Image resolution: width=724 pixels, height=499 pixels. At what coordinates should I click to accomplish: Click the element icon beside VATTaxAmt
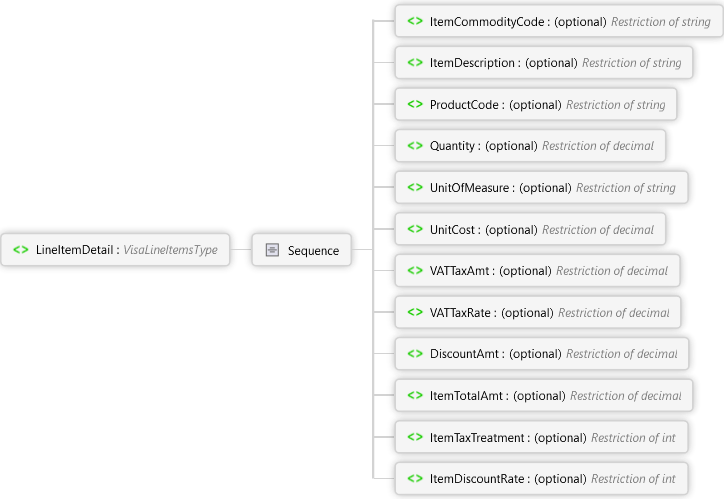tap(414, 271)
